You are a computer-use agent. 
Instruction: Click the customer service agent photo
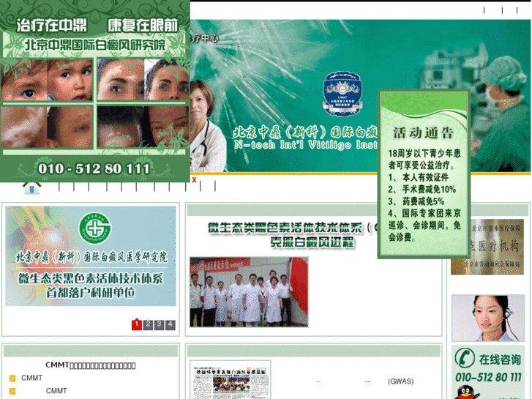pos(488,318)
